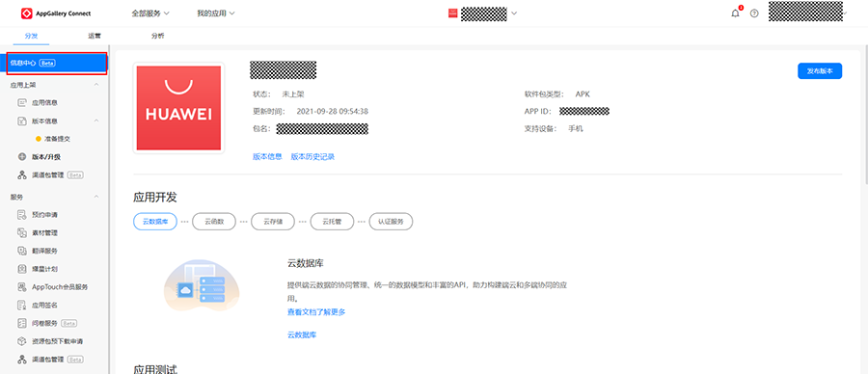This screenshot has height=374, width=868.
Task: Click the 2021-09-28 09:54:38 update time
Action: point(332,111)
